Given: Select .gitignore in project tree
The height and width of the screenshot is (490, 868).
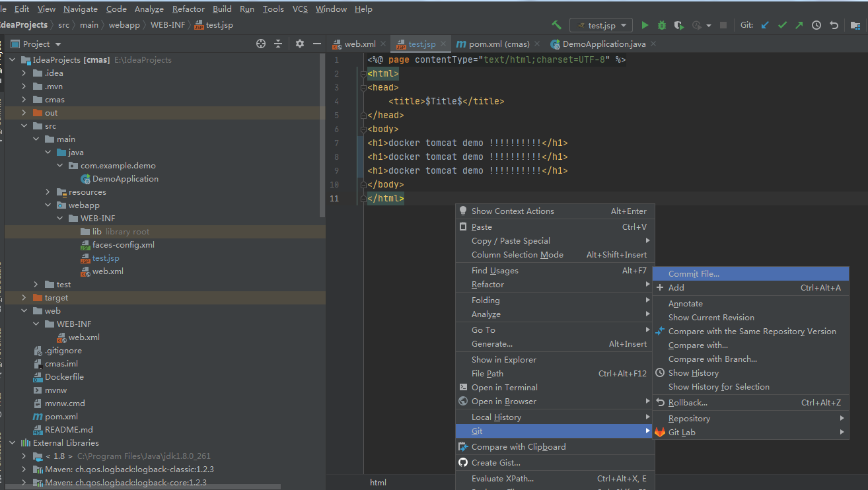Looking at the screenshot, I should coord(63,350).
